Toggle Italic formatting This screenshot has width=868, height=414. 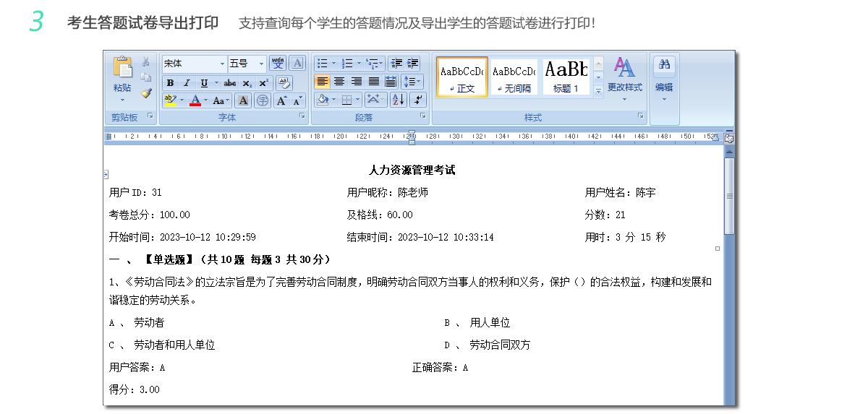coord(187,83)
